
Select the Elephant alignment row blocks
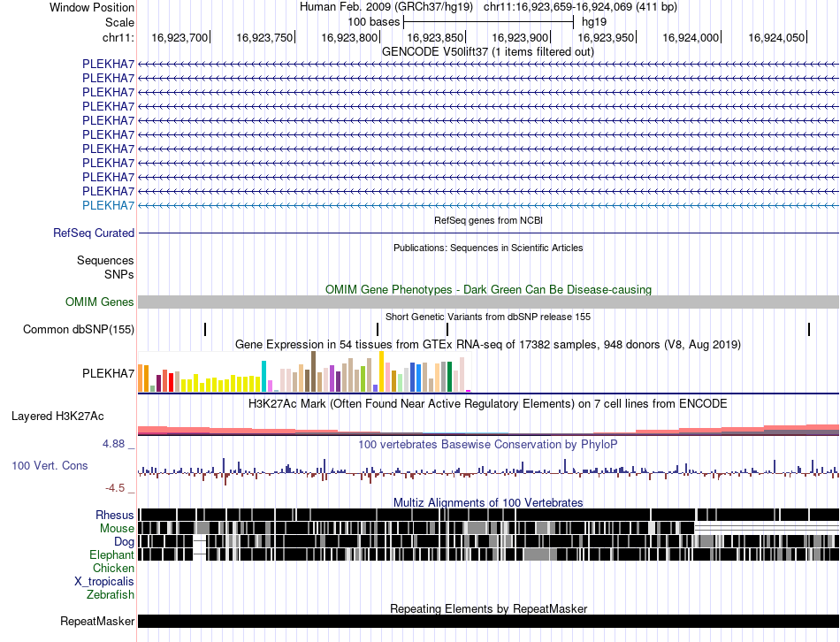489,554
